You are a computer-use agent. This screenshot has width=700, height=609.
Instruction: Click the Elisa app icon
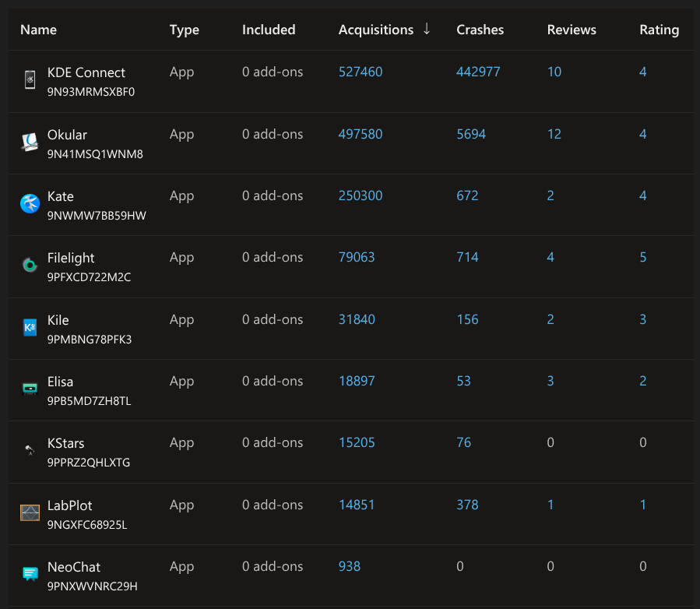click(30, 389)
